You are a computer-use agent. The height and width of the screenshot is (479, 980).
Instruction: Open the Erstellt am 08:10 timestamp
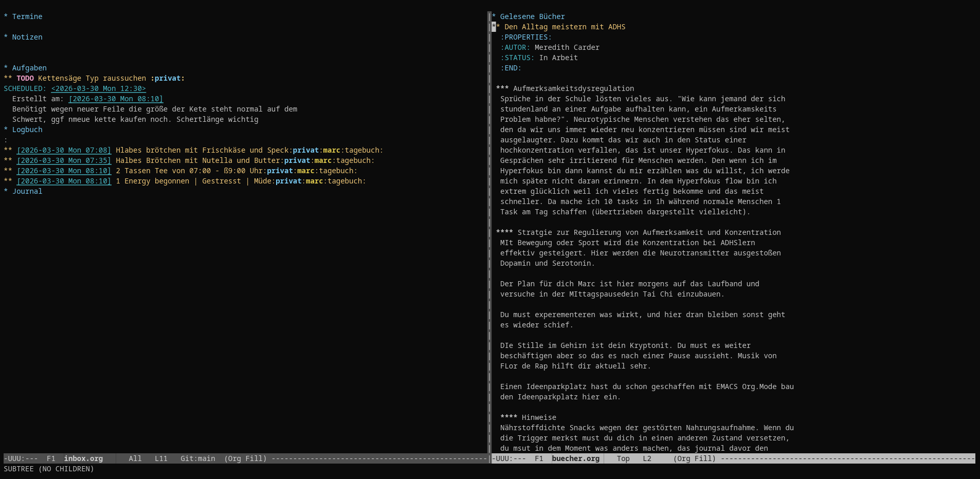point(116,99)
